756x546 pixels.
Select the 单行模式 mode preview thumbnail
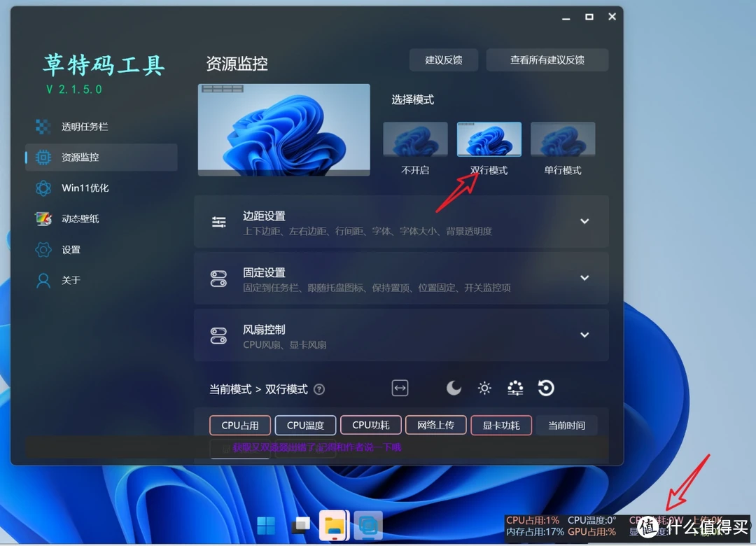[563, 139]
